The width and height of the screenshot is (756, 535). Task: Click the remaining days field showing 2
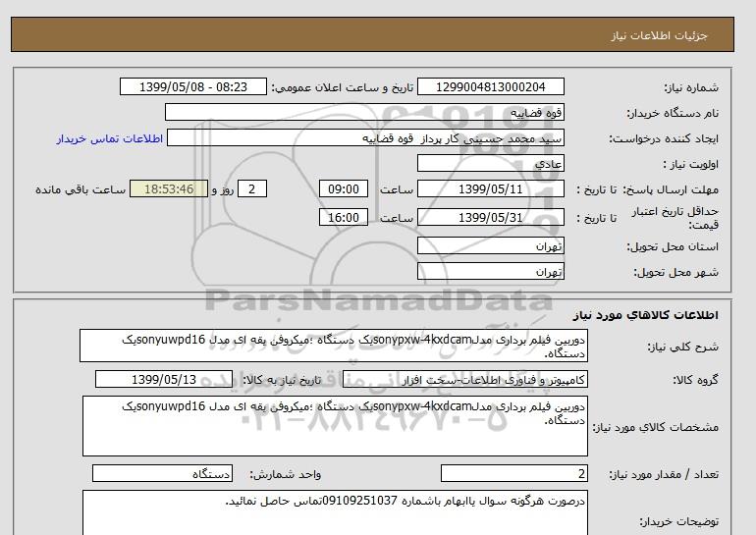[251, 188]
